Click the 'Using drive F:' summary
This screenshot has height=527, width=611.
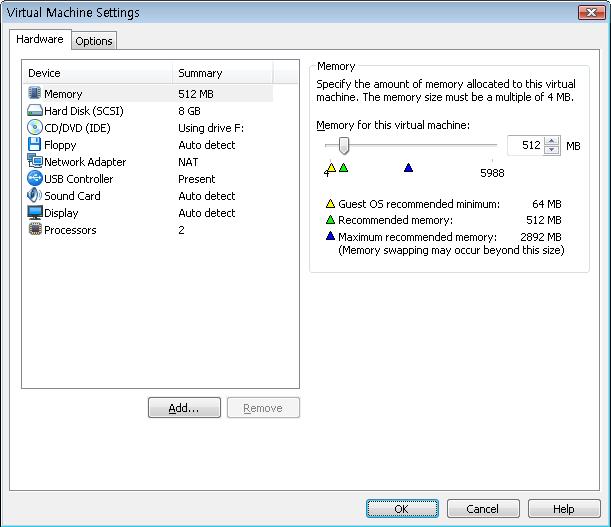pos(211,128)
